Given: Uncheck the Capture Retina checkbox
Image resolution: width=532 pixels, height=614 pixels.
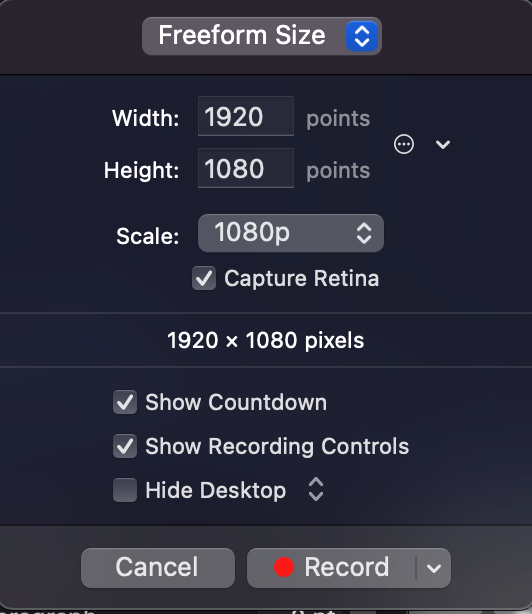Looking at the screenshot, I should [204, 278].
